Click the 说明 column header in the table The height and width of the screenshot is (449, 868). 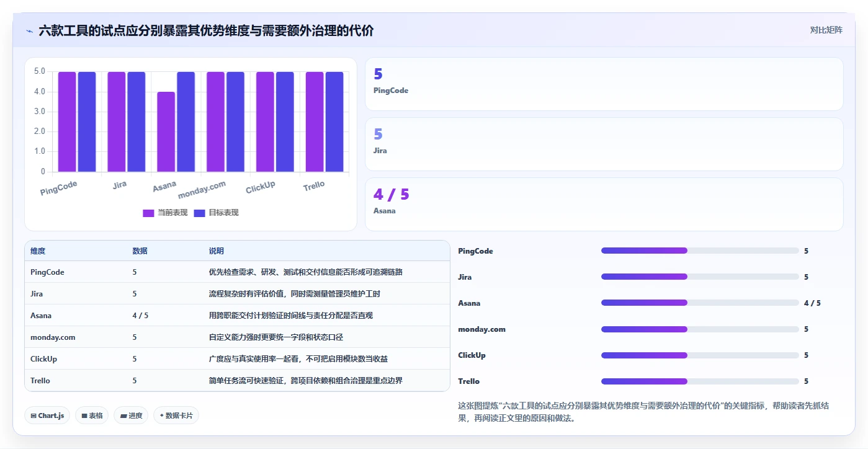click(x=217, y=251)
